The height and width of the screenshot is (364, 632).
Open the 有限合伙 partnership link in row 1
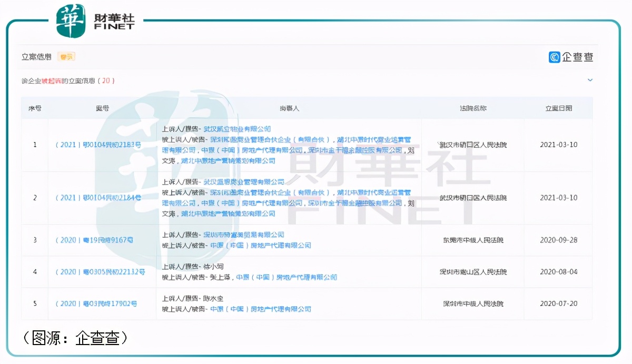(270, 139)
